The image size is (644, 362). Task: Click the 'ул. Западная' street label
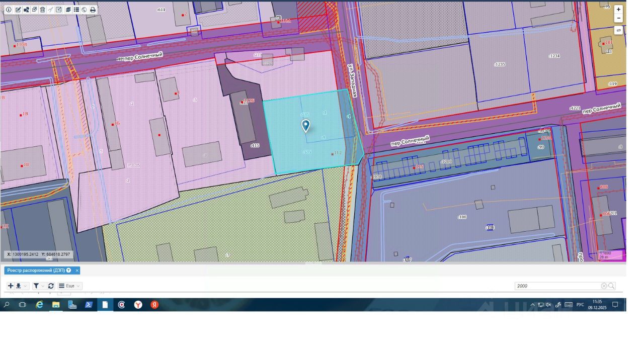point(353,80)
